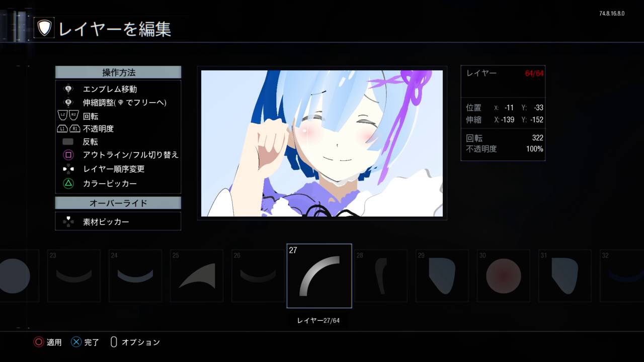Select layer 28 narrow shape thumbnail
Viewport: 644px width, 362px height.
[x=381, y=276]
